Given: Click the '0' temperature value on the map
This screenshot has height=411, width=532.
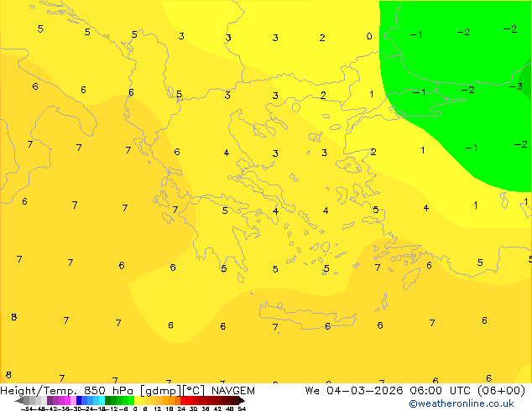Looking at the screenshot, I should pyautogui.click(x=369, y=36).
